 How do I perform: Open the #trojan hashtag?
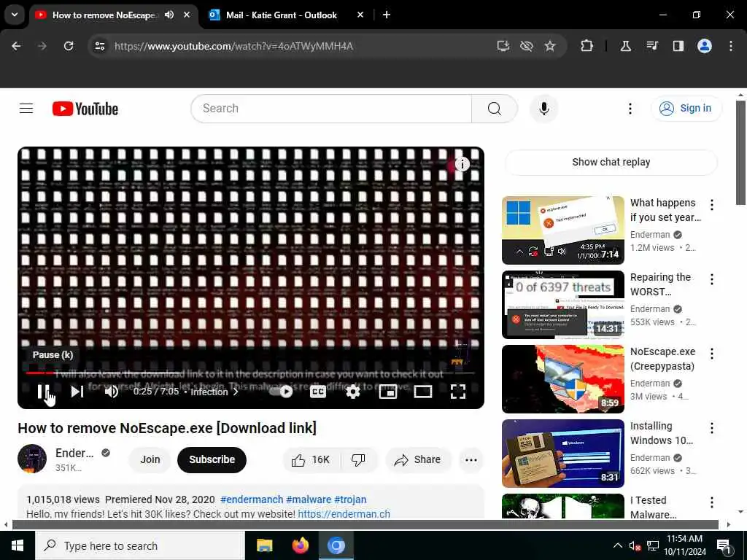pyautogui.click(x=350, y=499)
